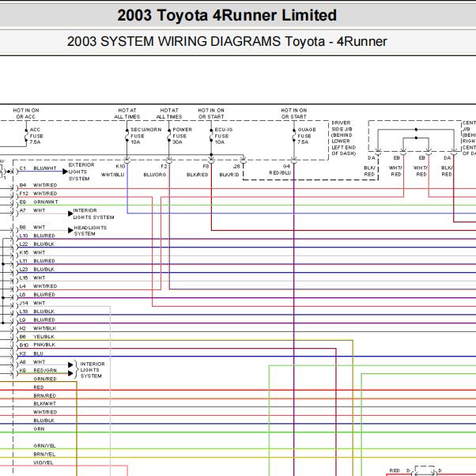
Task: Select the E9 GRN/WHT pin row
Action: point(39,202)
